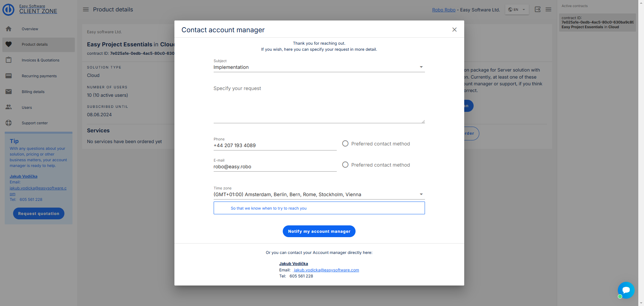Viewport: 644px width, 306px height.
Task: Open the Subject dropdown showing Implementation
Action: pyautogui.click(x=319, y=67)
